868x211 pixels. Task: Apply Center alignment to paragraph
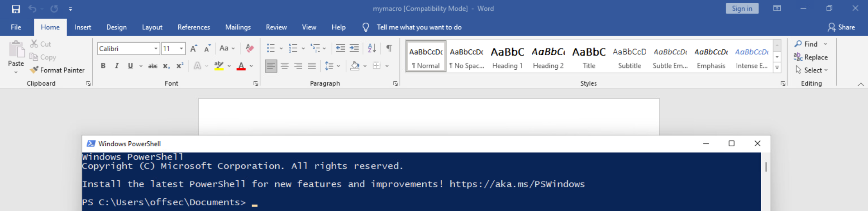(x=285, y=66)
